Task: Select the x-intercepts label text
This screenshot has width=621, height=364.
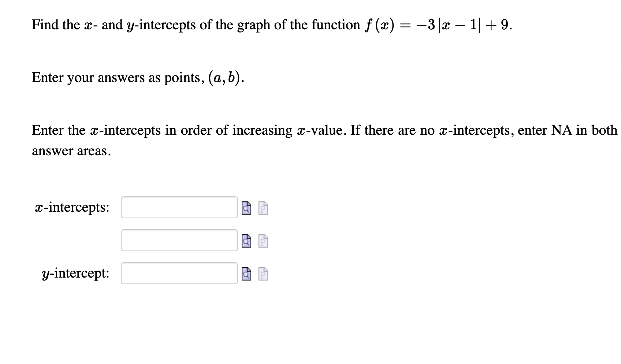Action: [x=72, y=207]
